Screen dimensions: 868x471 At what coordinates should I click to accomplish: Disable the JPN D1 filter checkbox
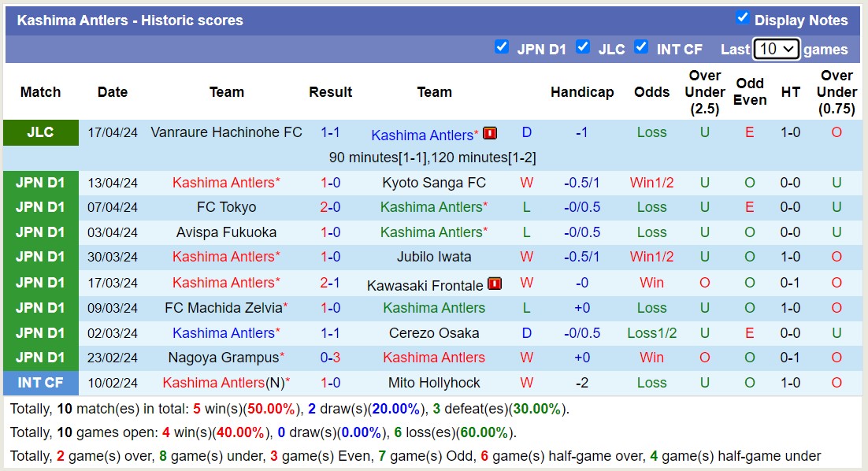pos(502,47)
